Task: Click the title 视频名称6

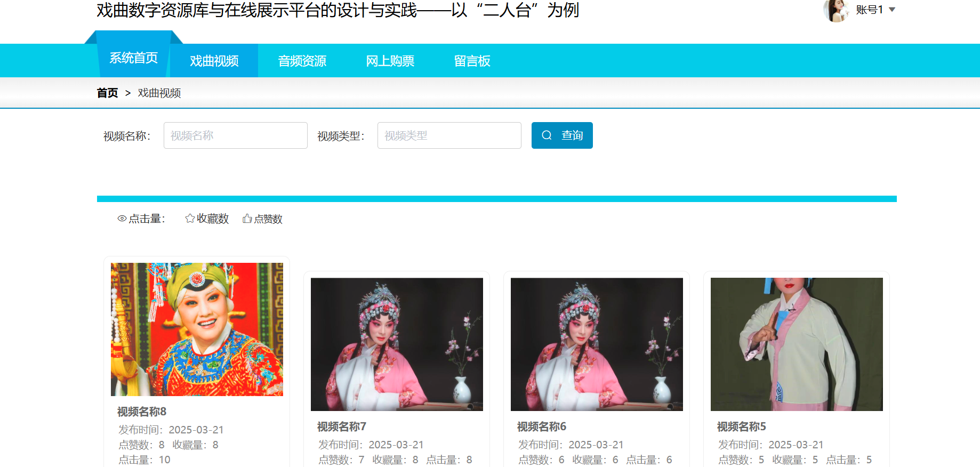Action: click(x=542, y=426)
